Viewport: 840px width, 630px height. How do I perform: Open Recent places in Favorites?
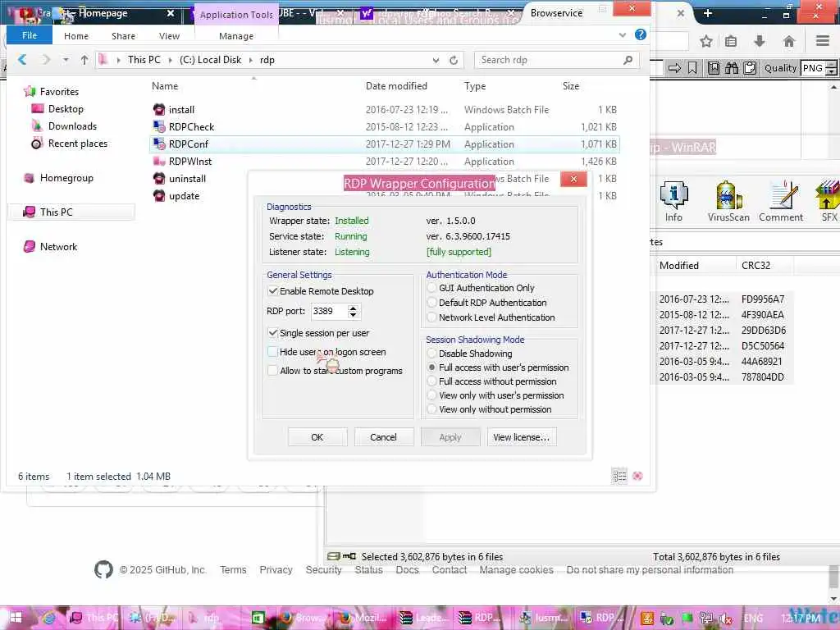[x=78, y=143]
